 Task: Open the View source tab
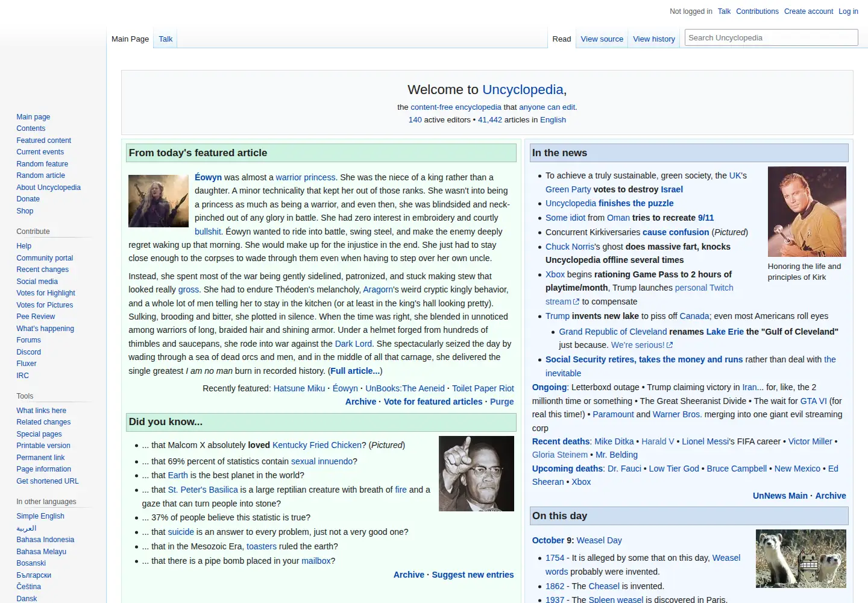pos(602,39)
